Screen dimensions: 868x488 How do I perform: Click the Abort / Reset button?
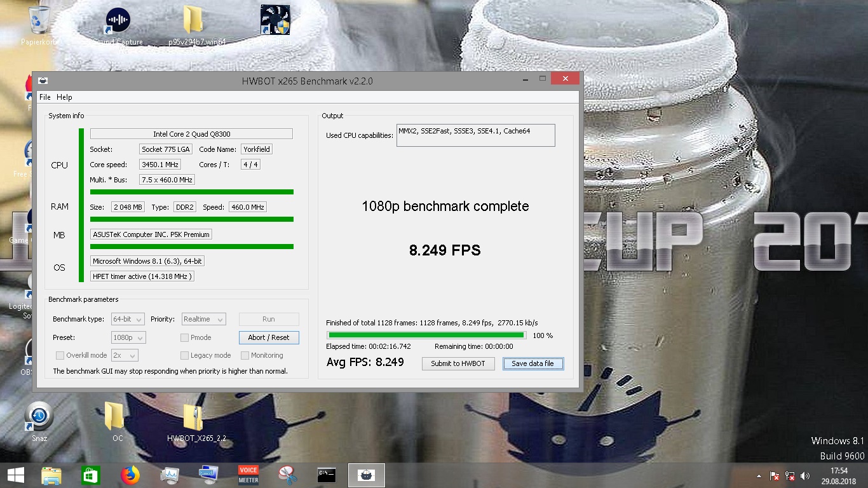tap(269, 337)
